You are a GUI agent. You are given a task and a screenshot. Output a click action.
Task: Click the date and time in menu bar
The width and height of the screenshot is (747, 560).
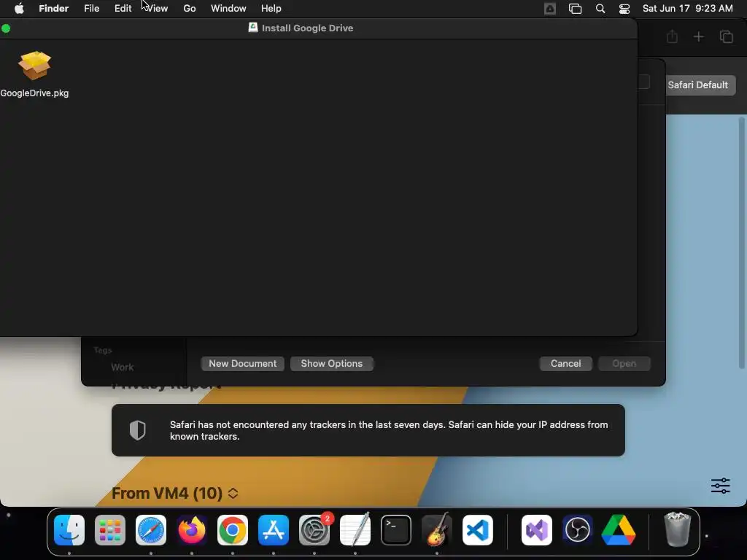coord(687,9)
